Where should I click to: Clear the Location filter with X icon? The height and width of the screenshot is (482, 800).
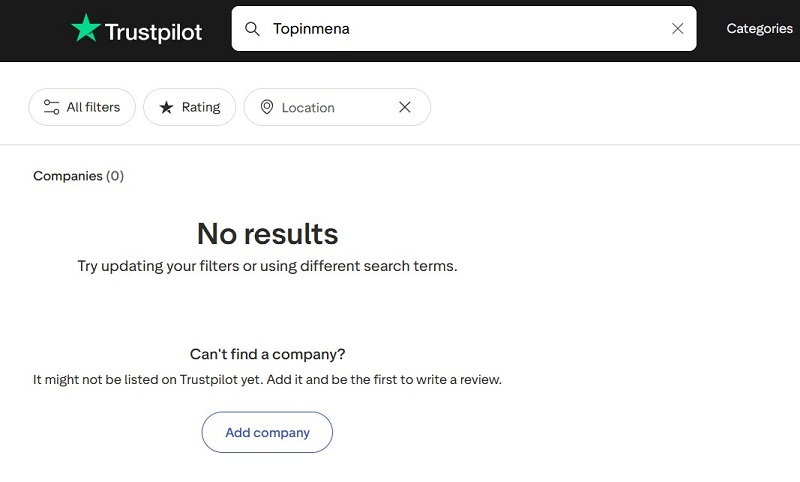click(405, 107)
